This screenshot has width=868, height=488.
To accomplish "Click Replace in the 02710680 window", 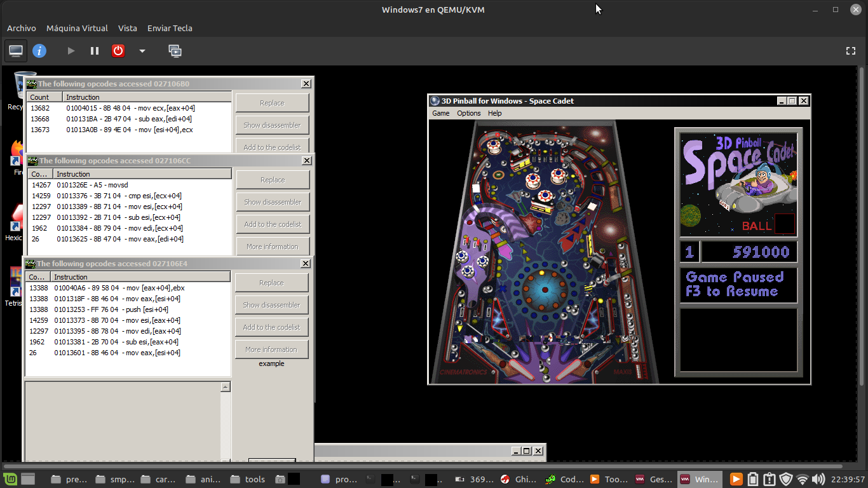I will coord(272,103).
